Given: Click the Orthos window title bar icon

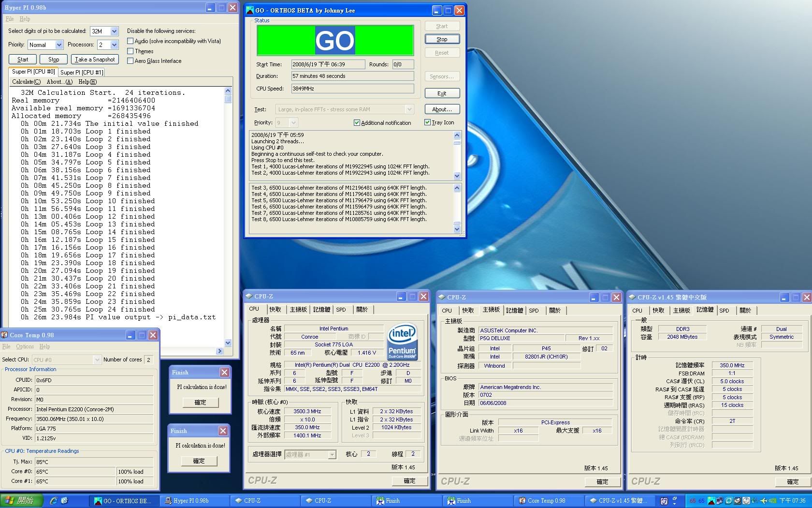Looking at the screenshot, I should pos(250,10).
